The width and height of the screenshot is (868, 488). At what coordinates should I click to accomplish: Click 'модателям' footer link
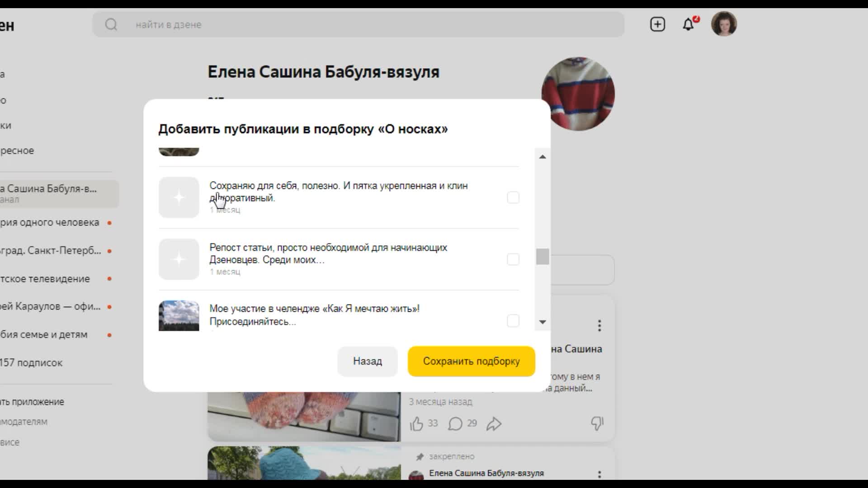(x=24, y=422)
